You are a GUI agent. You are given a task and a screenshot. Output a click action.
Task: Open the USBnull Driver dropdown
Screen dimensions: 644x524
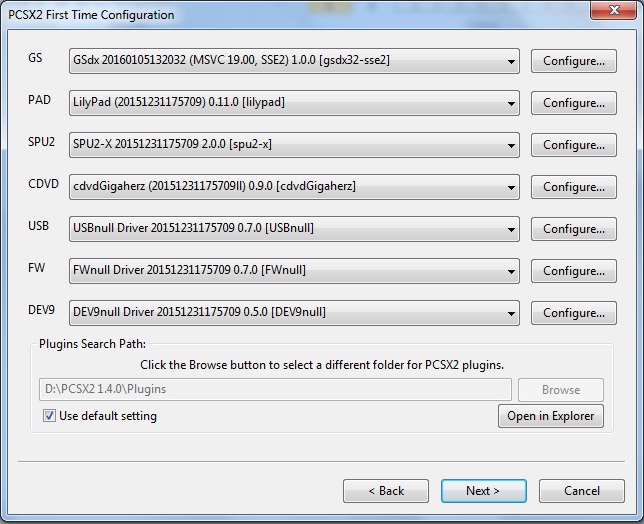(x=294, y=229)
